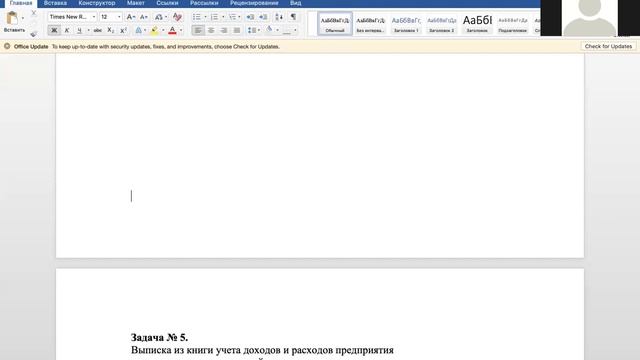Open underline style arrow
640x360 pixels.
pyautogui.click(x=88, y=30)
